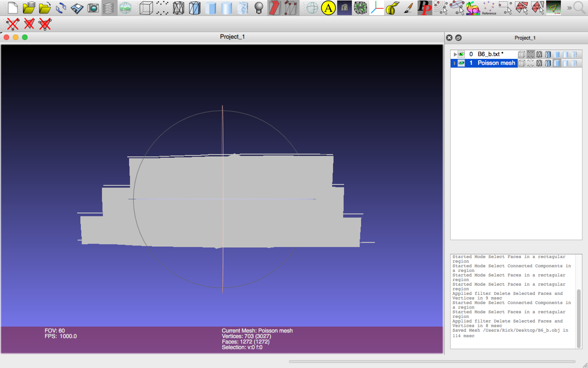Take a snapshot with camera icon
Image resolution: width=588 pixels, height=368 pixels.
(x=93, y=8)
